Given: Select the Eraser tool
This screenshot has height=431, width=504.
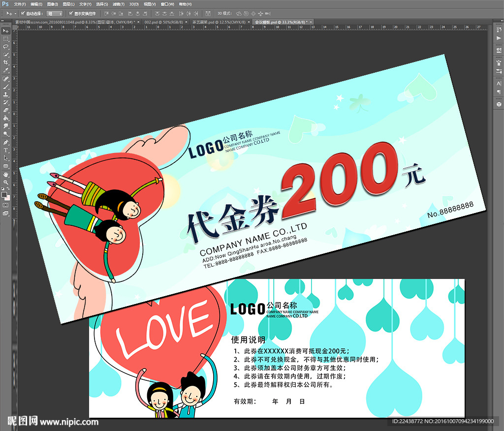Looking at the screenshot, I should click(6, 110).
